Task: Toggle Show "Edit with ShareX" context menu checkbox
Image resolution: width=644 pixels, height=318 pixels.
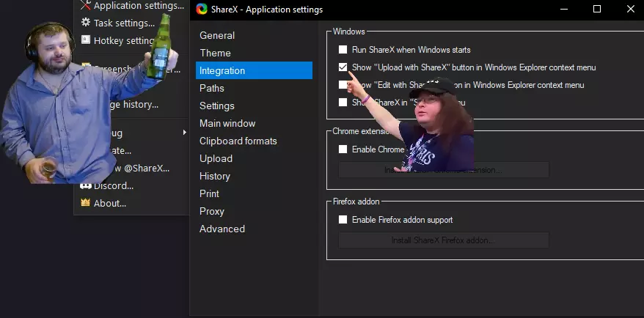Action: pyautogui.click(x=342, y=85)
